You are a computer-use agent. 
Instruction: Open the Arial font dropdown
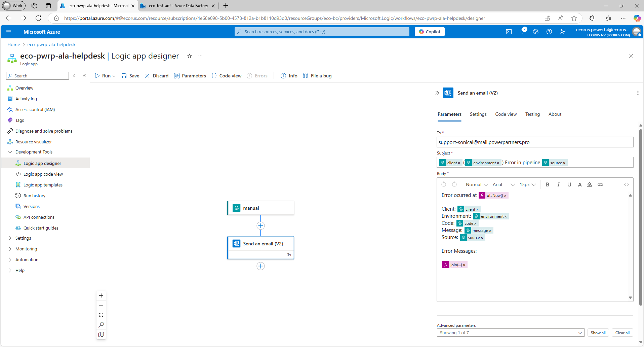[x=504, y=184]
